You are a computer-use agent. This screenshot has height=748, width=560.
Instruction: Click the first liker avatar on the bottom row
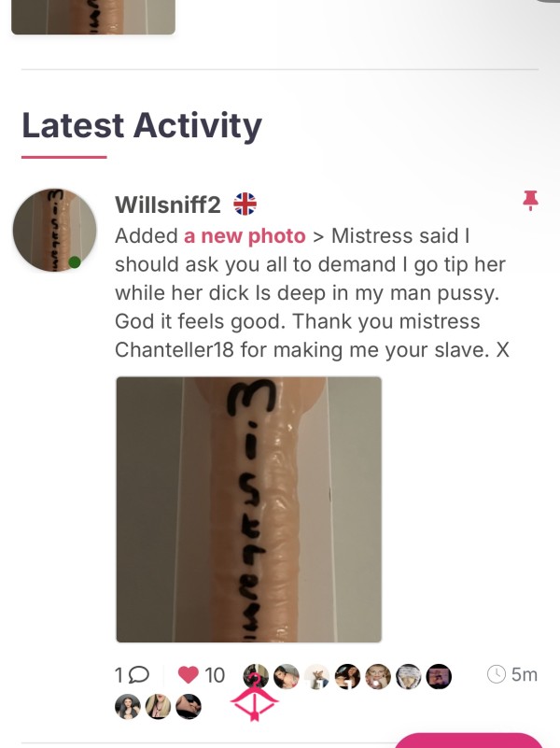coord(128,706)
